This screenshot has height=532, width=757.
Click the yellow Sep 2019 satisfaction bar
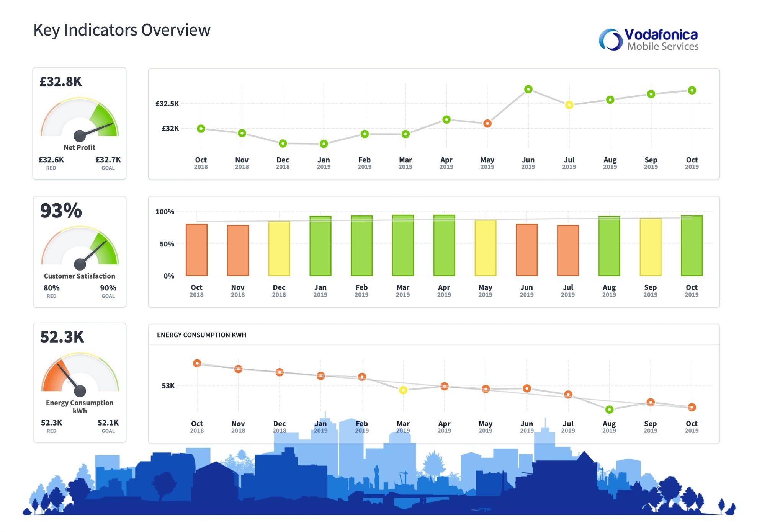[x=651, y=247]
